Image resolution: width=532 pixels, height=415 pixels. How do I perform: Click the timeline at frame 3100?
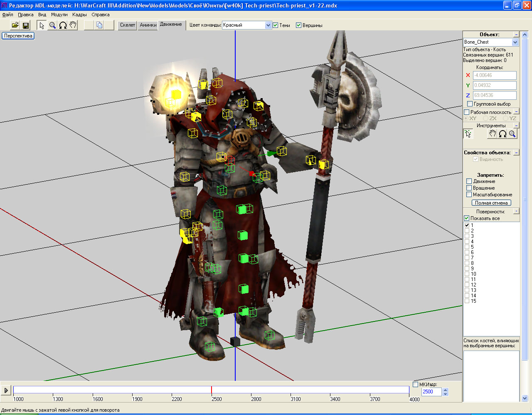(291, 390)
